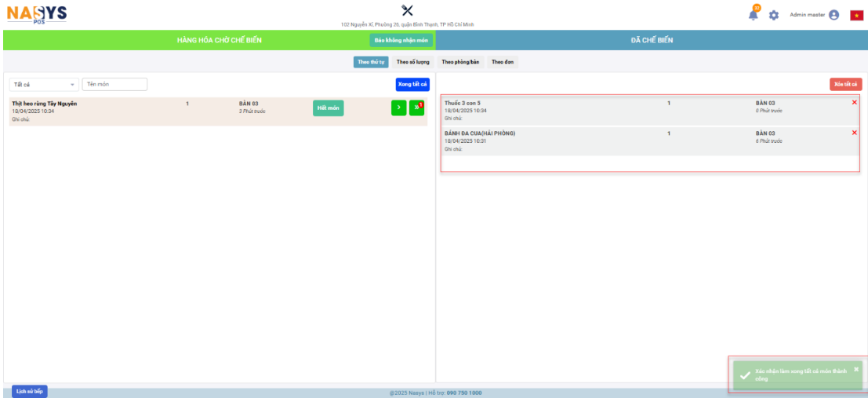
Task: Select the Theo phòng/bàn view
Action: point(460,62)
